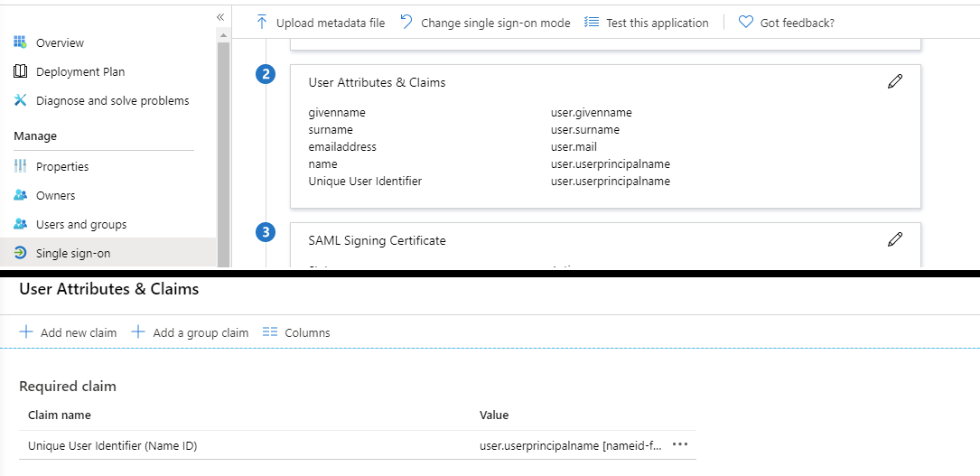The image size is (980, 476).
Task: Click the Deployment Plan book icon
Action: (21, 71)
